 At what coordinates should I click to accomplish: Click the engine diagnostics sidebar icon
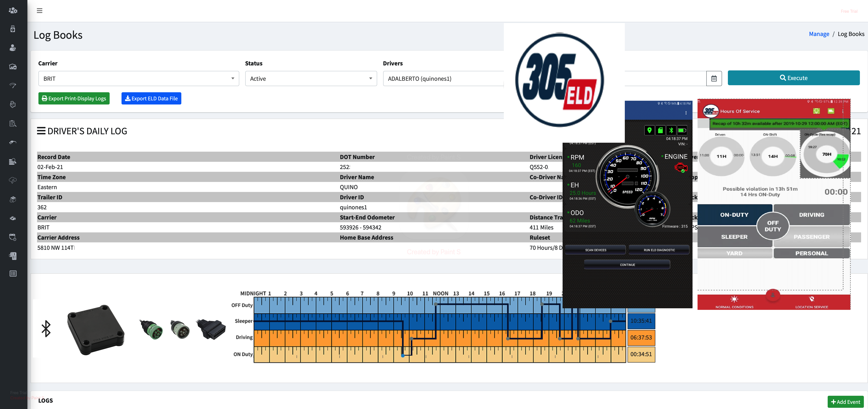pyautogui.click(x=13, y=218)
